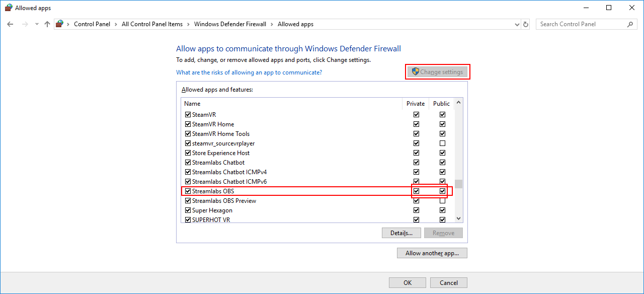644x294 pixels.
Task: Click the search magnifier icon
Action: 630,24
